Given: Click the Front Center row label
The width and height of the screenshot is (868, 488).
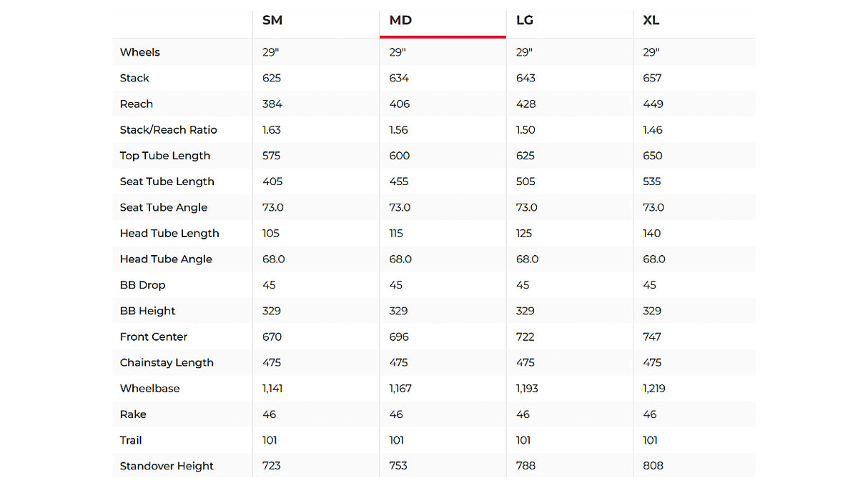Looking at the screenshot, I should tap(154, 337).
